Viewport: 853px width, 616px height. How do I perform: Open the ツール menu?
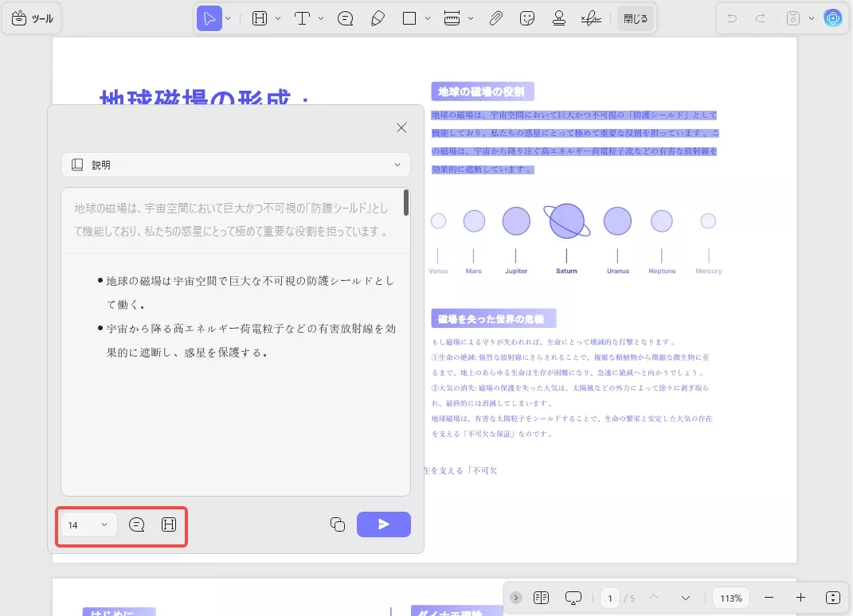[32, 18]
